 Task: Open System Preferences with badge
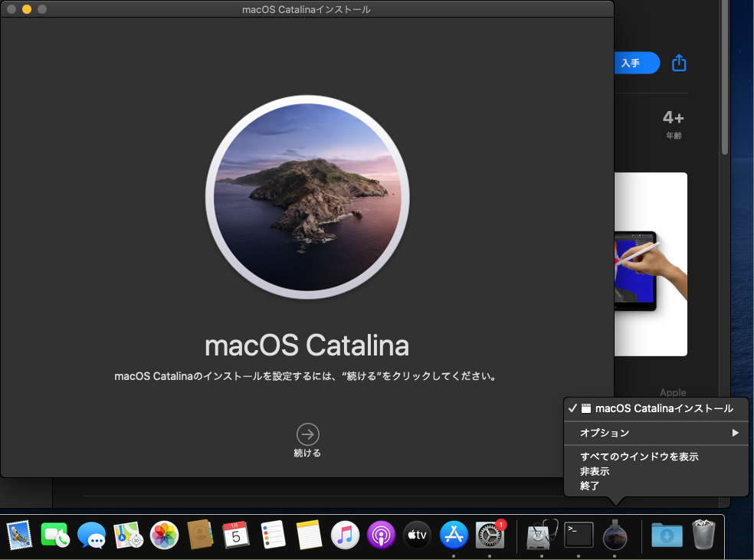(490, 535)
